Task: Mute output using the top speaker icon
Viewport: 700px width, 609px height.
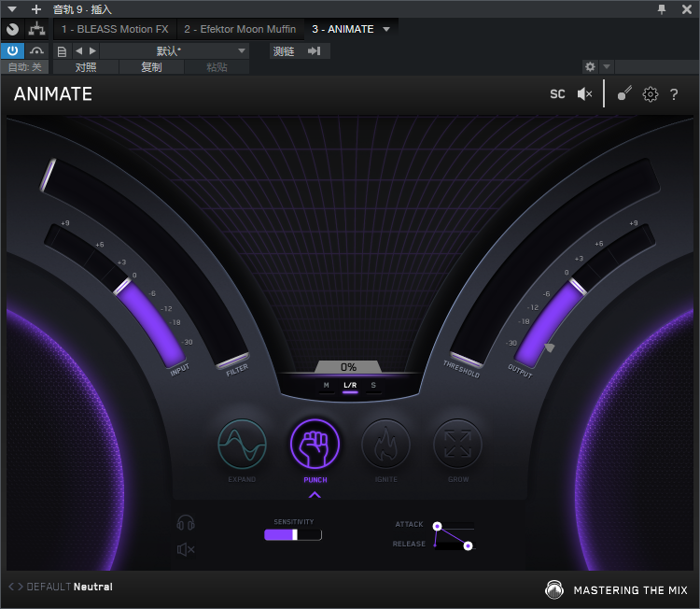Action: (x=584, y=93)
